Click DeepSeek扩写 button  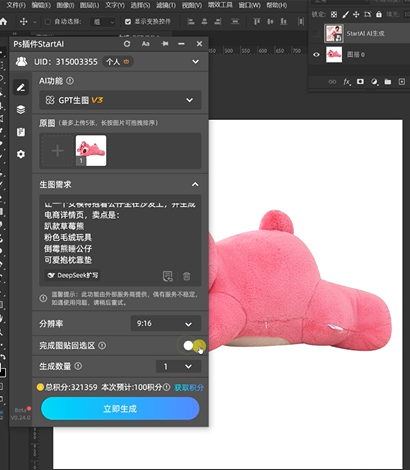tap(72, 275)
